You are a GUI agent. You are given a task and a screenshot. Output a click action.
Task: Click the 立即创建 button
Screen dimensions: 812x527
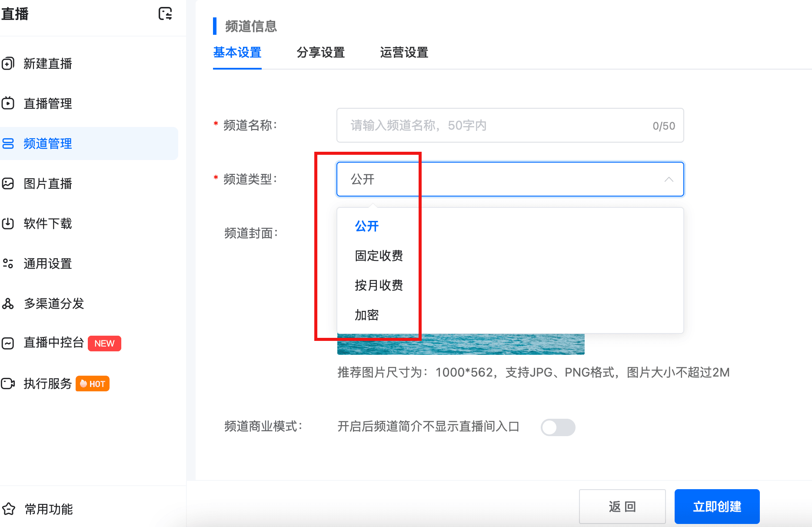click(717, 507)
